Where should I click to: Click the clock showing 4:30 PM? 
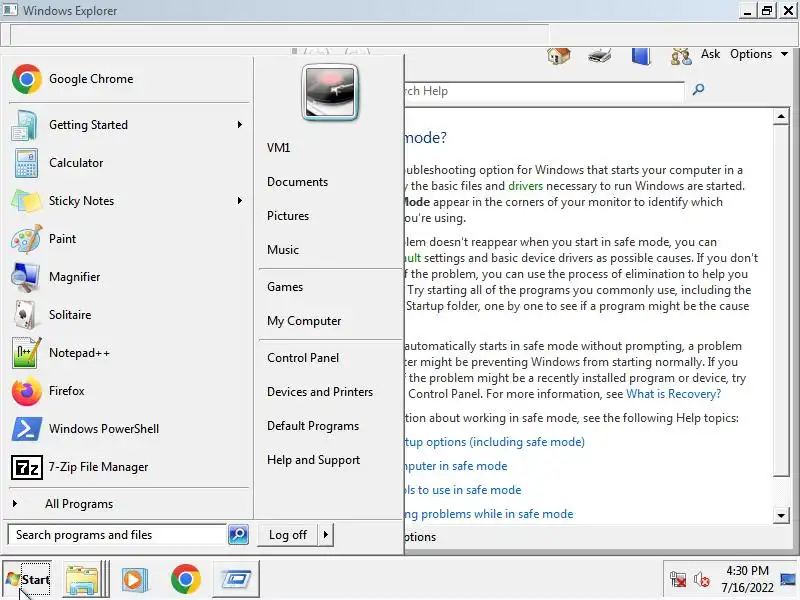pos(747,570)
